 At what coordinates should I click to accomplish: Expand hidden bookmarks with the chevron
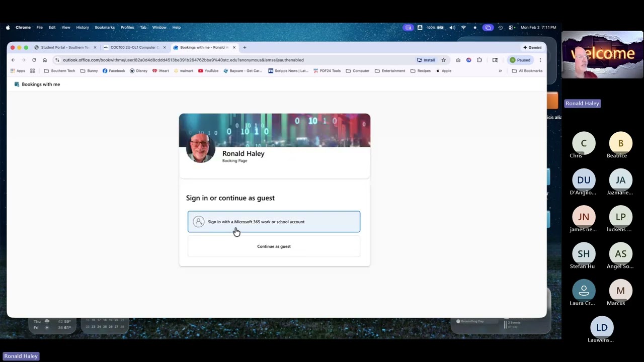[x=500, y=71]
